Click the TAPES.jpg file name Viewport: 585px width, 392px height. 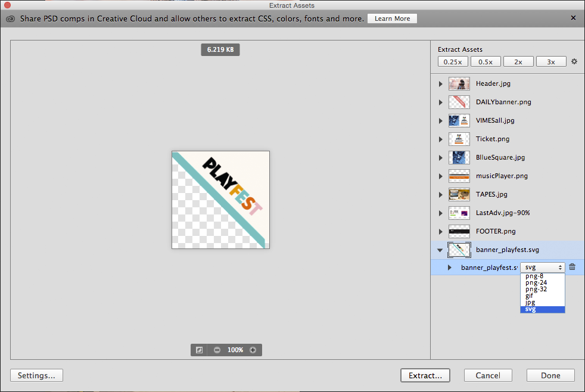[x=491, y=194]
